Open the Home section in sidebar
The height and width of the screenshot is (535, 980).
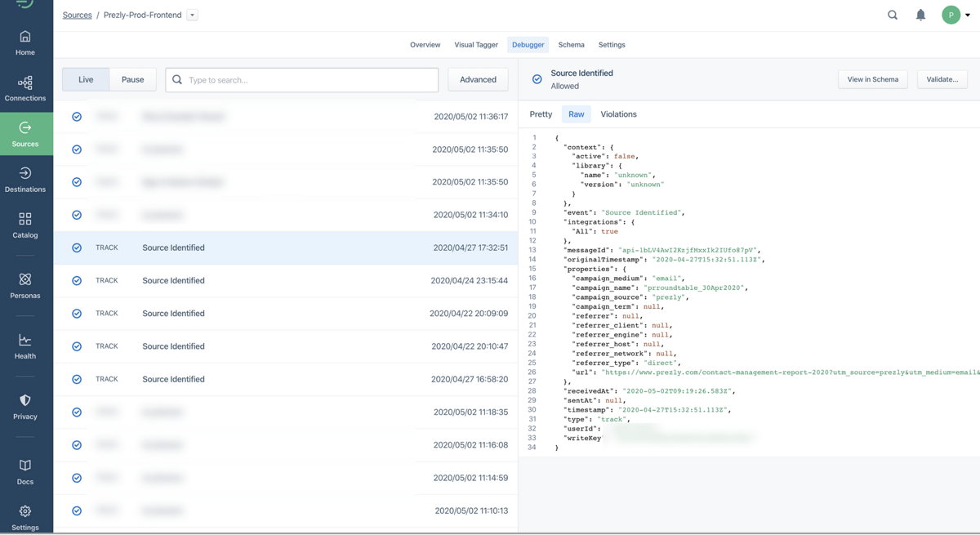(x=25, y=42)
